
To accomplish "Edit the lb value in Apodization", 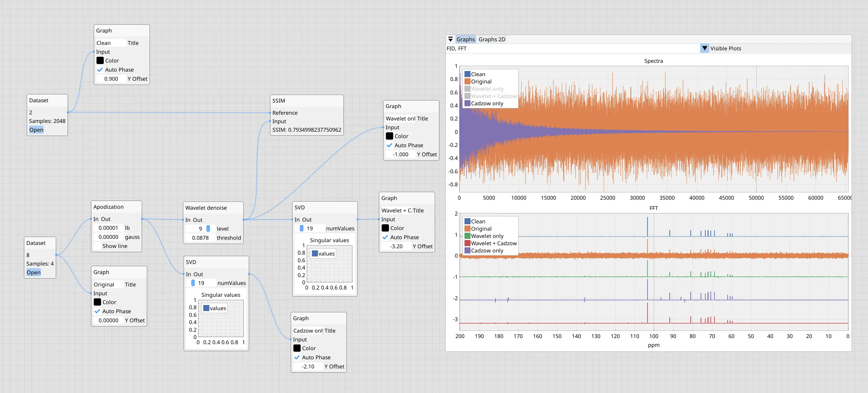I will click(108, 228).
